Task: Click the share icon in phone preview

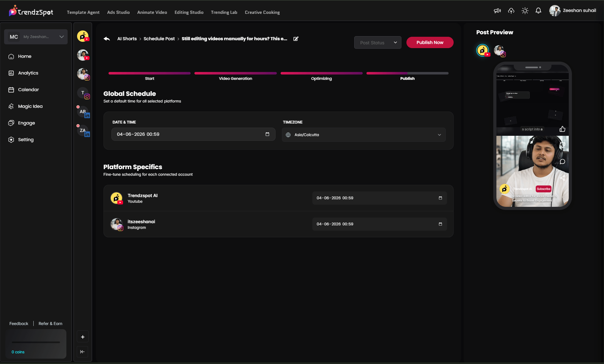Action: (562, 178)
